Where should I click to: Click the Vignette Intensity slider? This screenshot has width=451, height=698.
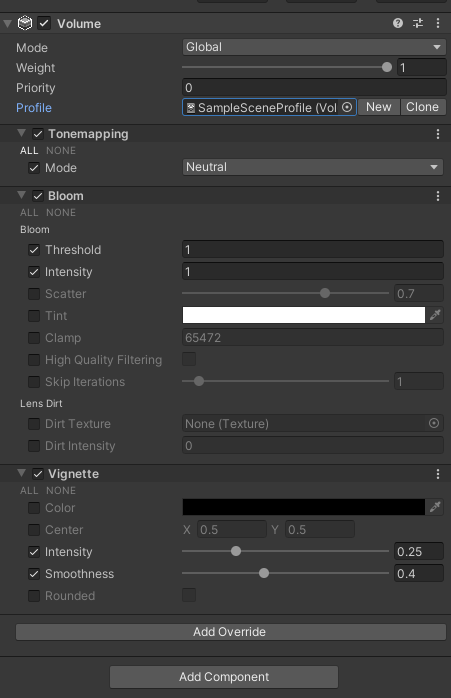(x=285, y=551)
